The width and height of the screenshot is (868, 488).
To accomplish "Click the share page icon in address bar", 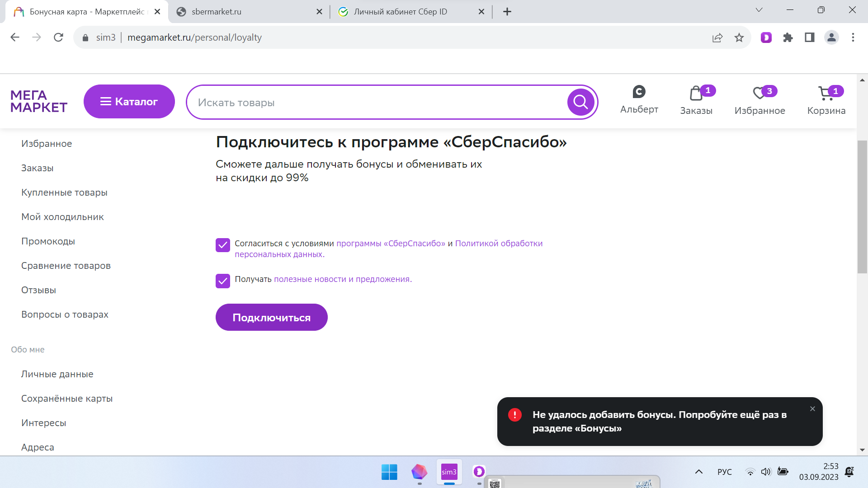I will 717,38.
